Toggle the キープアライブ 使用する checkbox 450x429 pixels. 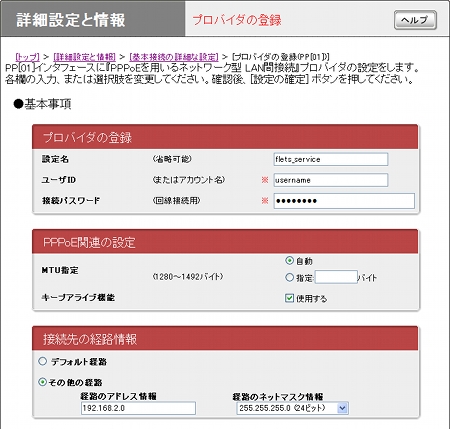[289, 298]
